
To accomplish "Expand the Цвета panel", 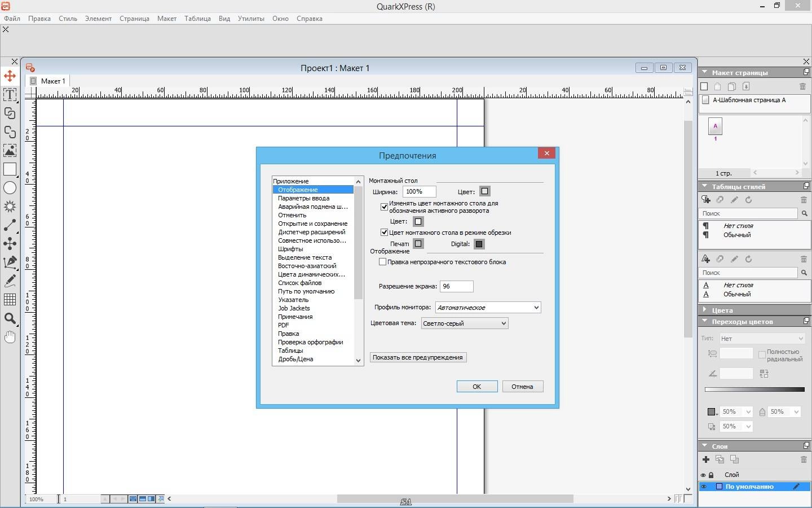I will click(x=705, y=310).
